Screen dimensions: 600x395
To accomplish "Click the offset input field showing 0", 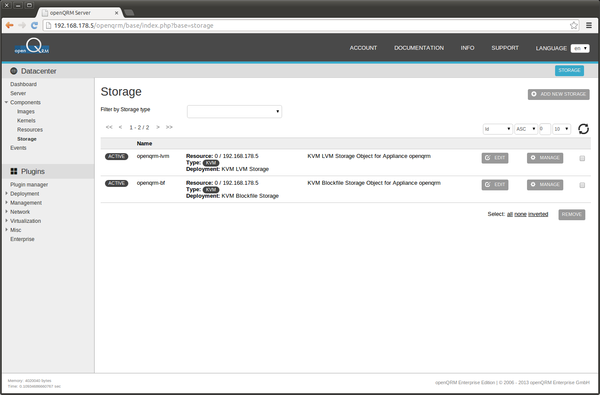I will 545,129.
